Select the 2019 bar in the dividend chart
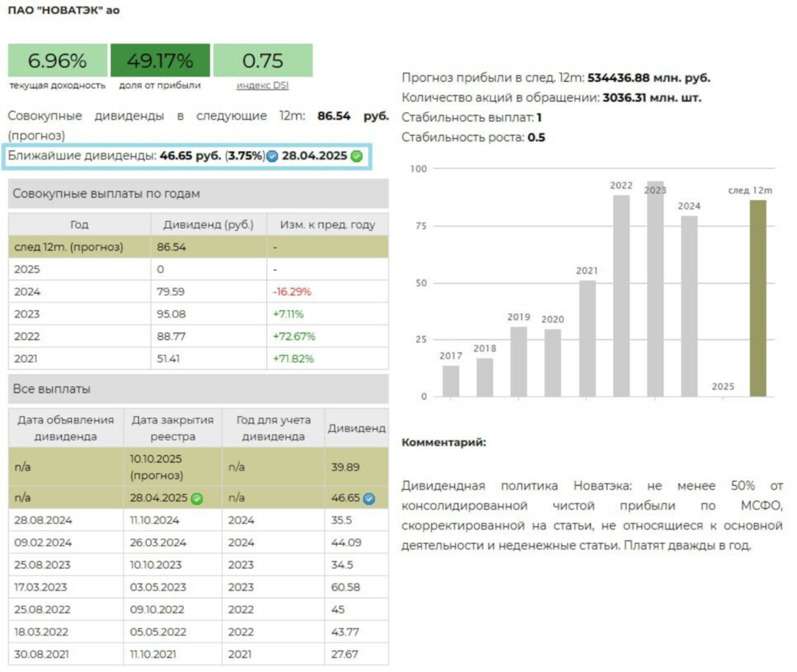 coord(519,361)
